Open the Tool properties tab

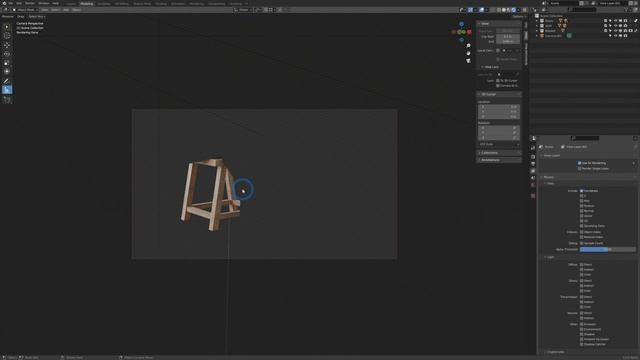(533, 148)
